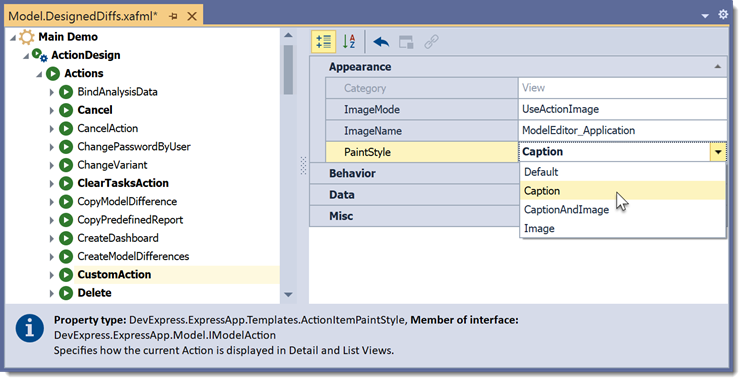Click the ChangePasswordByUser green icon

[x=66, y=147]
